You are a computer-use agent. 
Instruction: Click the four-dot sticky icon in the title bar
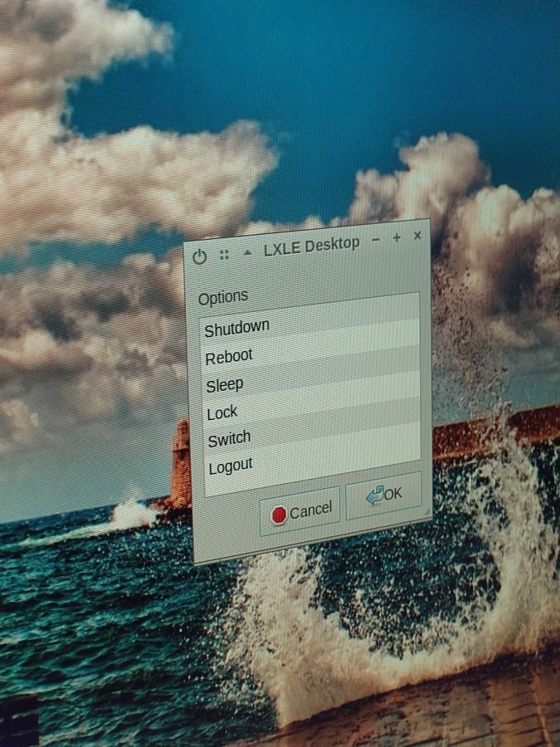click(224, 255)
